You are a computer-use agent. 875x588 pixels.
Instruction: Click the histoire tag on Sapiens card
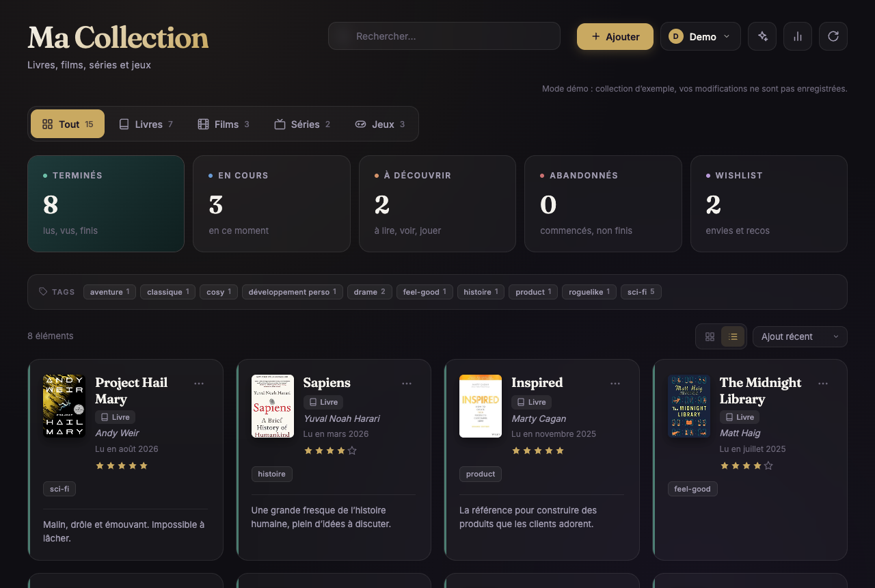(x=272, y=474)
